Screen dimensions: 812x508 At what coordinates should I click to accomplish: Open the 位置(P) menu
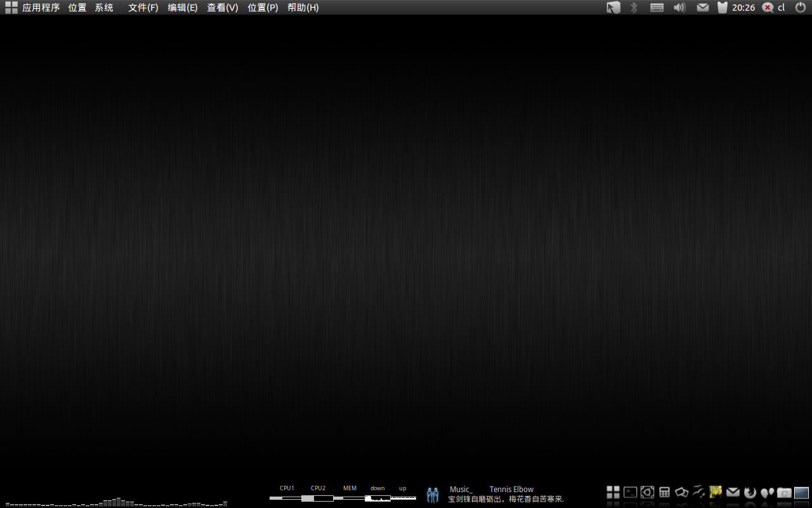point(263,8)
